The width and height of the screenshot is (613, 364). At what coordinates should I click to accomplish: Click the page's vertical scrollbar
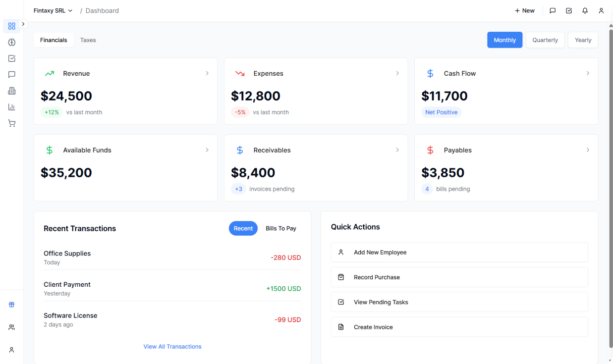[x=610, y=188]
